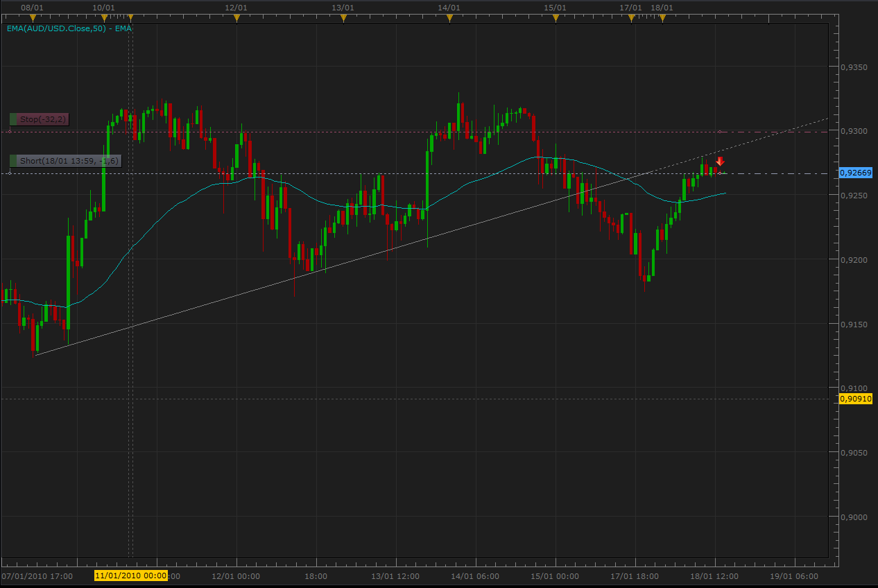Click the 0,9200 price axis value

coord(854,260)
